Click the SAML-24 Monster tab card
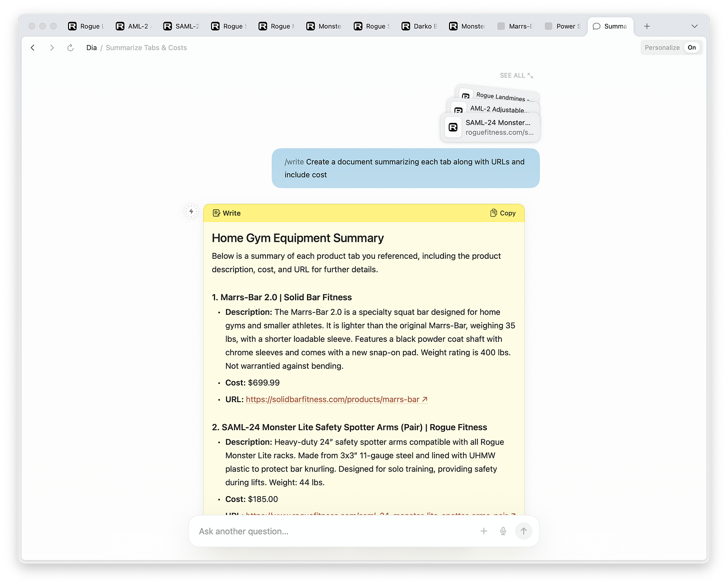The image size is (728, 586). (x=490, y=127)
